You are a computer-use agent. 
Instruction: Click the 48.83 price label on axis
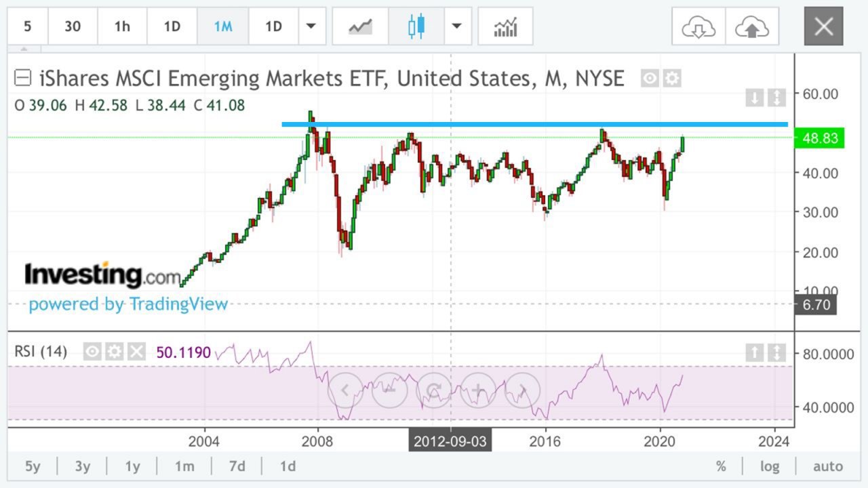click(820, 138)
